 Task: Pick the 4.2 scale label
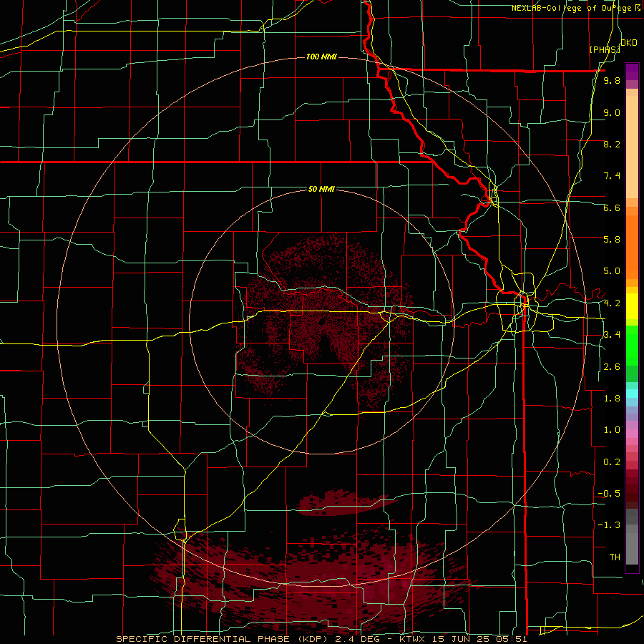(612, 303)
